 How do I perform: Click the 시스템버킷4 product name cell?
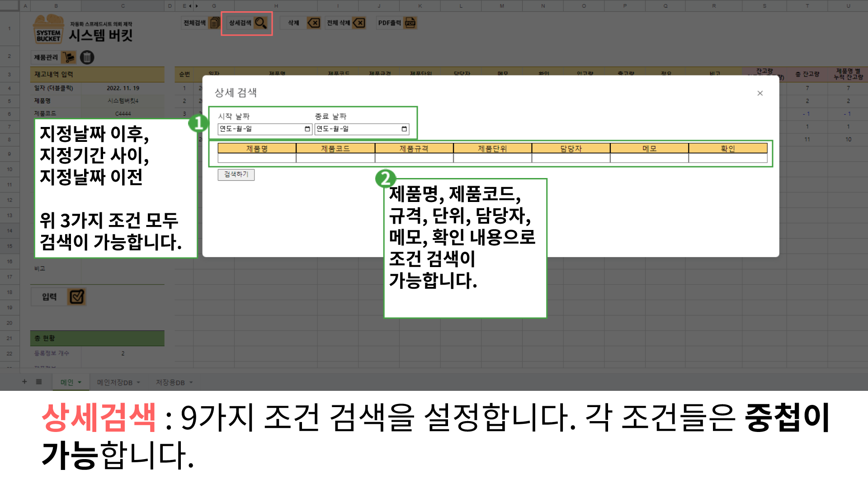click(123, 101)
